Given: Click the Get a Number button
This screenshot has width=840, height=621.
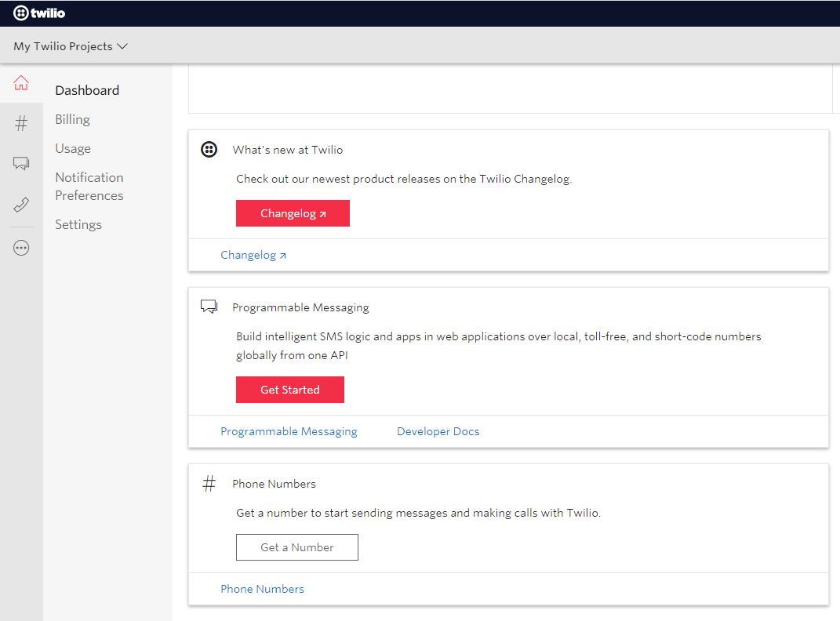Looking at the screenshot, I should (x=296, y=547).
